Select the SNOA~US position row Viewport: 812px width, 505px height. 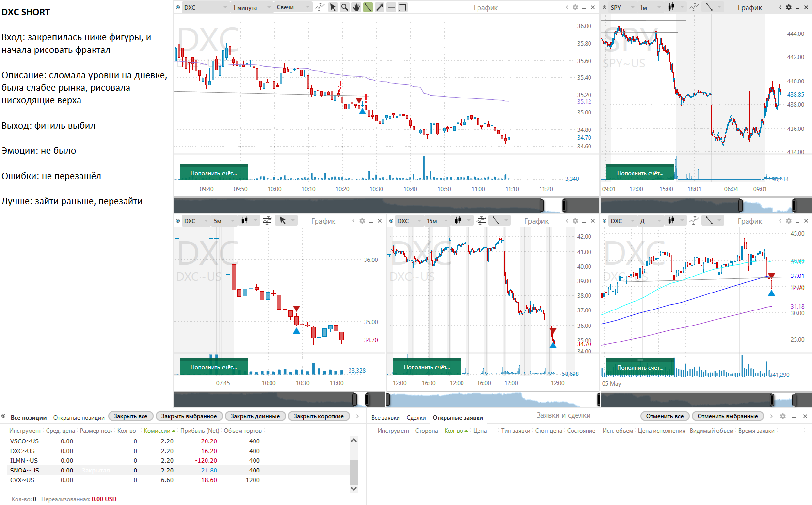(x=179, y=471)
